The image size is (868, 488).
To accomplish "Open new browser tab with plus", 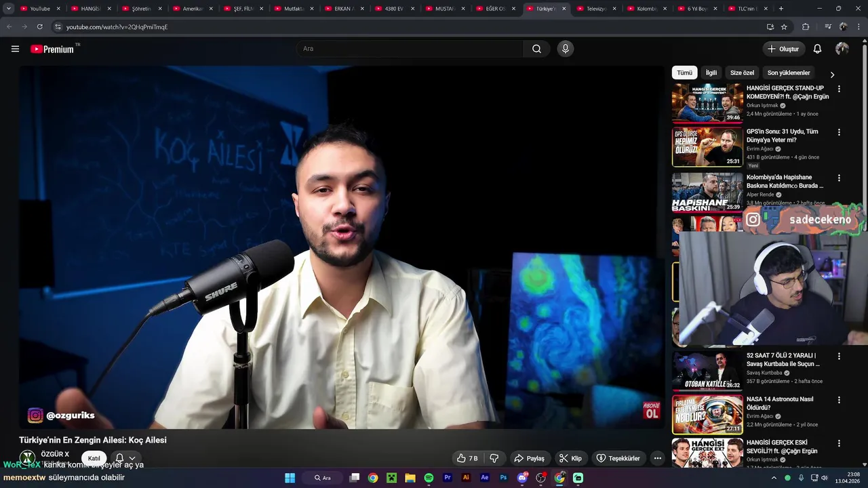I will point(781,9).
